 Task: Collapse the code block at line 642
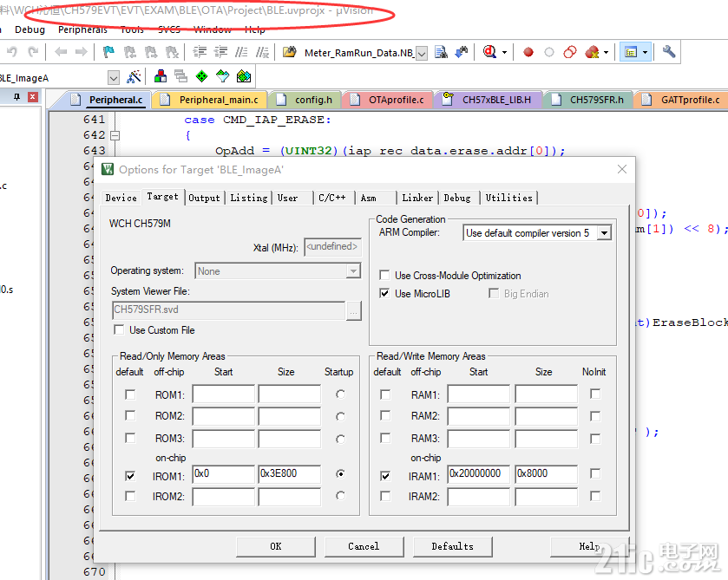115,135
